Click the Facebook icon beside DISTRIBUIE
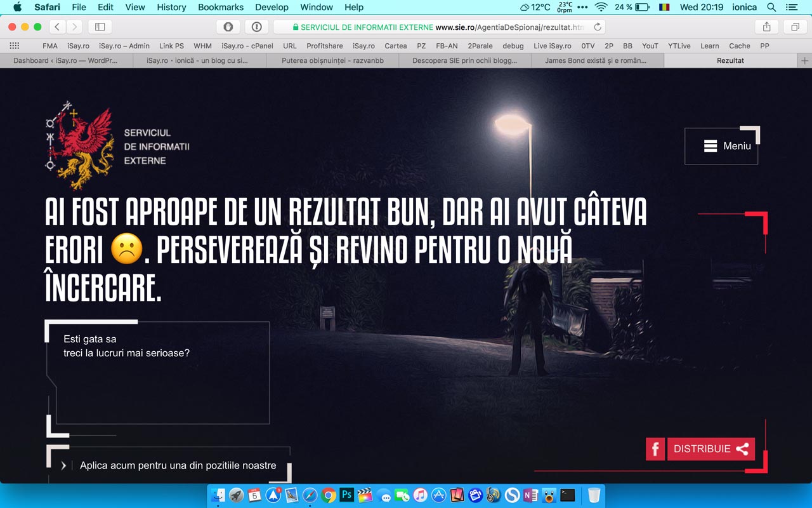The width and height of the screenshot is (812, 508). click(655, 448)
